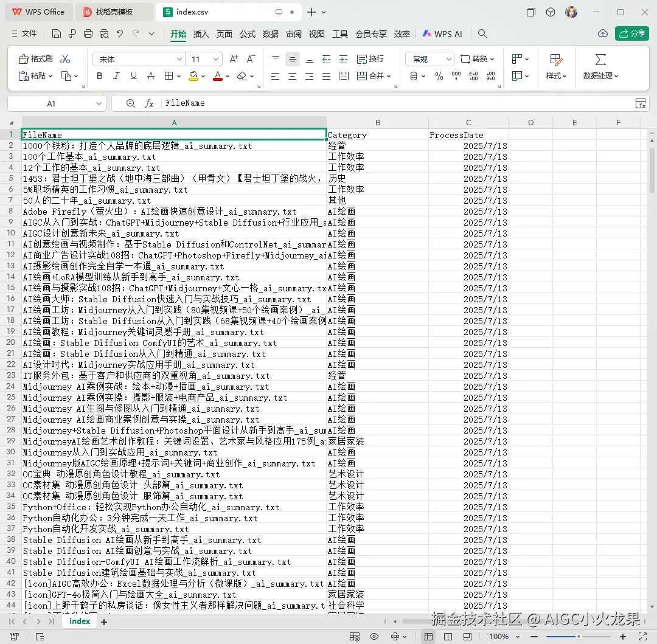Screen dimensions: 657x644
Task: Open the font name 宋体 dropdown
Action: tap(179, 59)
